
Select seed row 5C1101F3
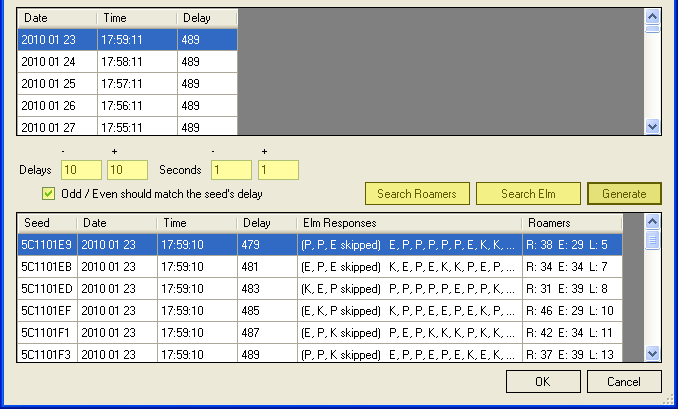(x=47, y=354)
